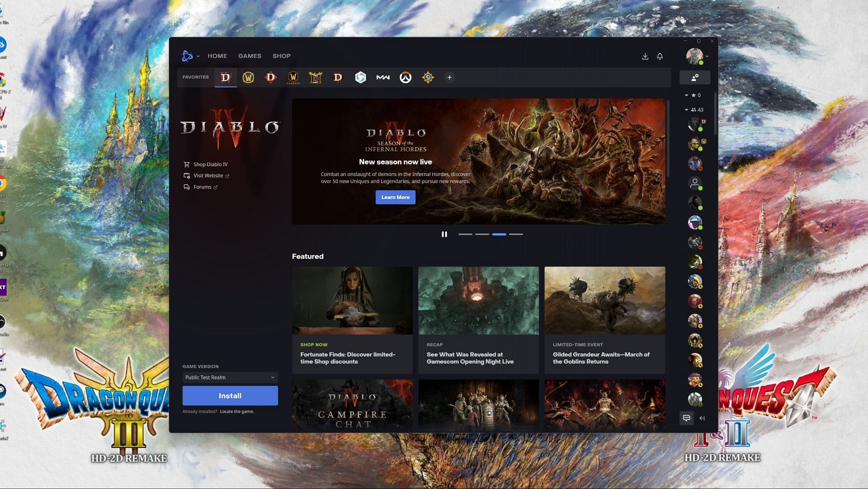Select the Diablo icon left of Heroes of the Storm
Image resolution: width=868 pixels, height=489 pixels.
(338, 77)
